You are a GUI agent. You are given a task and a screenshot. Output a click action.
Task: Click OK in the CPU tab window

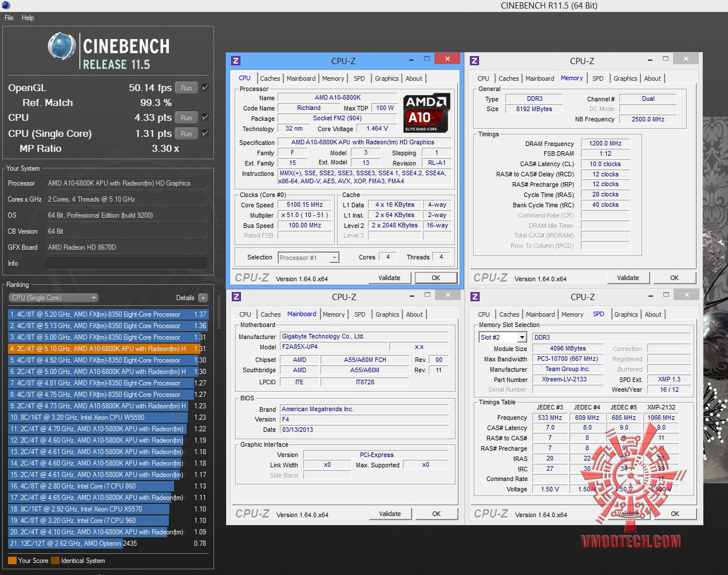pos(436,278)
